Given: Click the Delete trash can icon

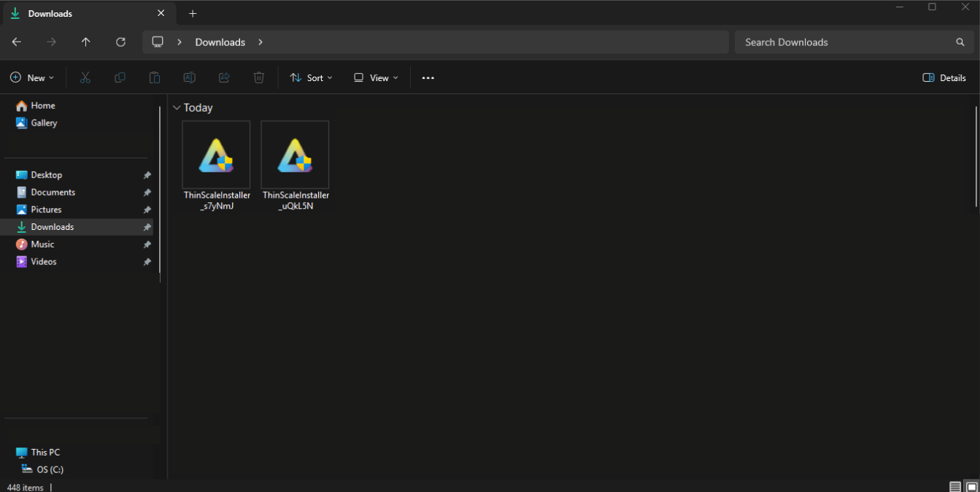Looking at the screenshot, I should coord(258,77).
